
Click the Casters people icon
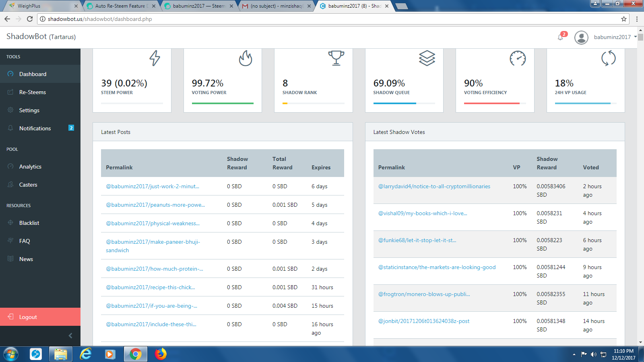10,184
